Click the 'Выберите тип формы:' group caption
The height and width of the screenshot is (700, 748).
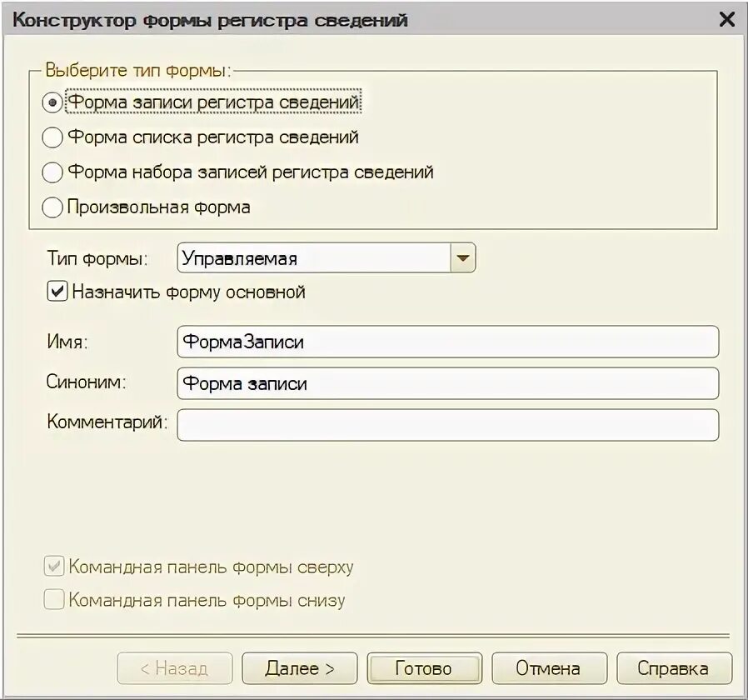point(138,70)
